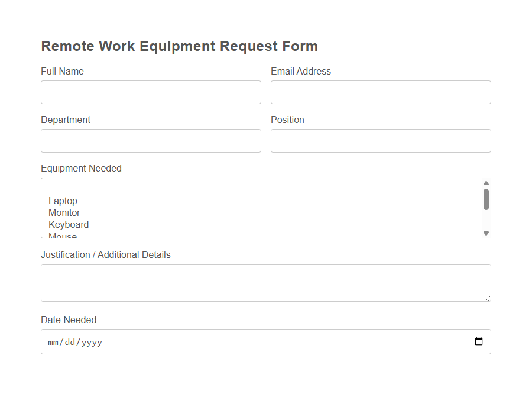Screen dimensions: 532x403
Task: Open the date picker calendar icon
Action: (x=478, y=341)
